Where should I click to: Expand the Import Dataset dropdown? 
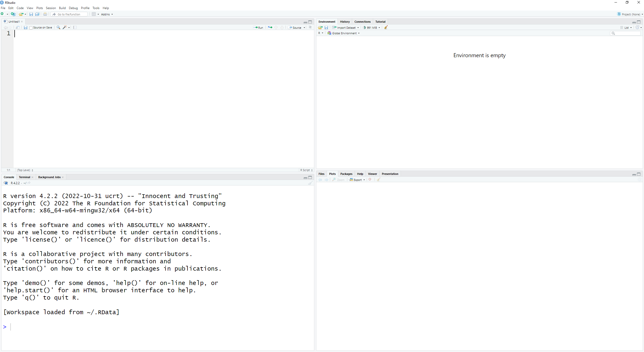tap(346, 28)
